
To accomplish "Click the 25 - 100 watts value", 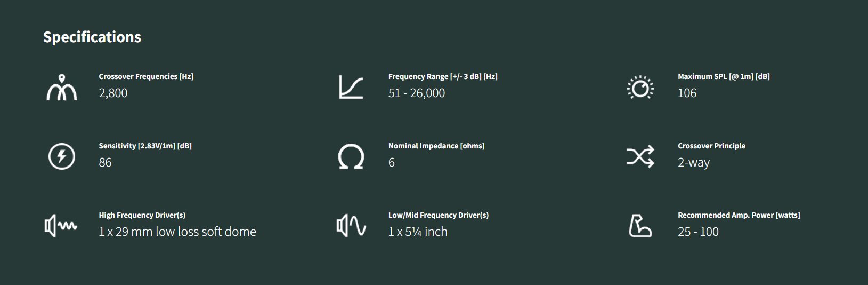I will (698, 232).
